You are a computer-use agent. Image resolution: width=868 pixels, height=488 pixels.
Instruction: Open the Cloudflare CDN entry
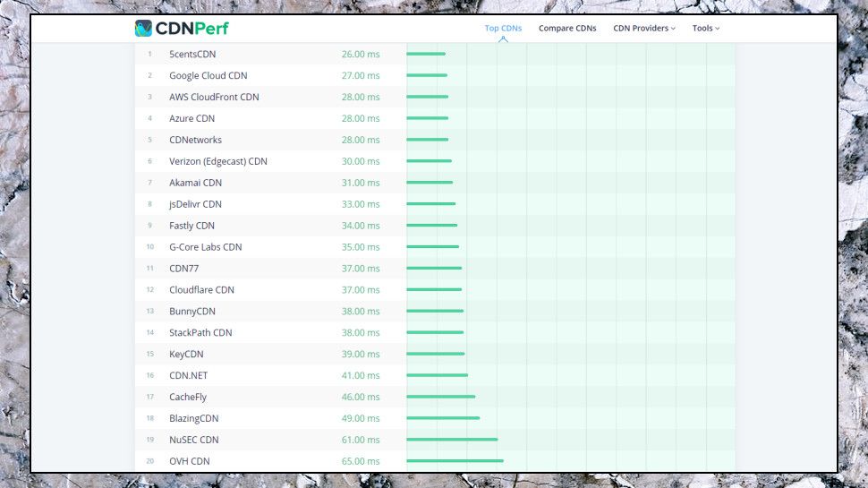201,290
